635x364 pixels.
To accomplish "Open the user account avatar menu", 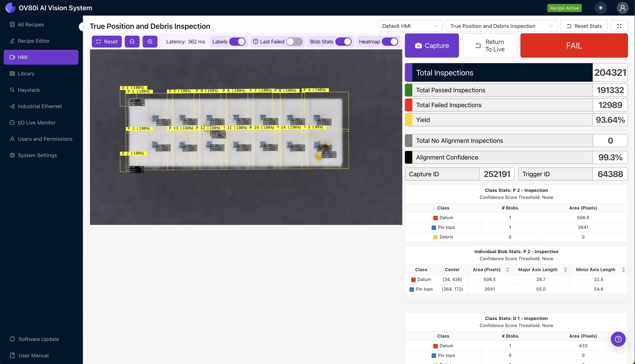I will (x=623, y=8).
